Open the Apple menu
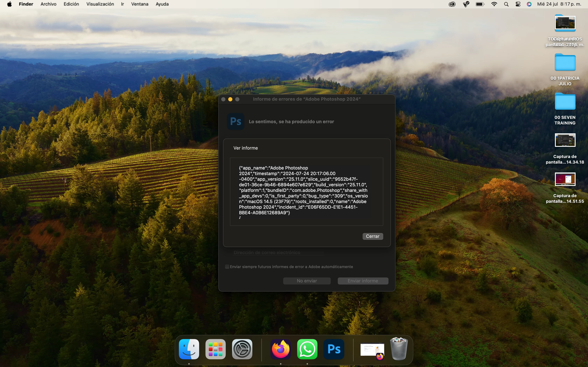The image size is (588, 367). pyautogui.click(x=9, y=4)
